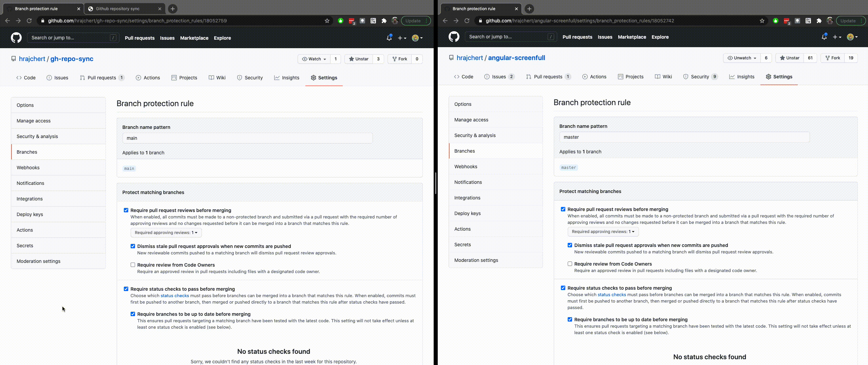Toggle Dismiss stale approvals in angular-screenfull

click(x=570, y=245)
